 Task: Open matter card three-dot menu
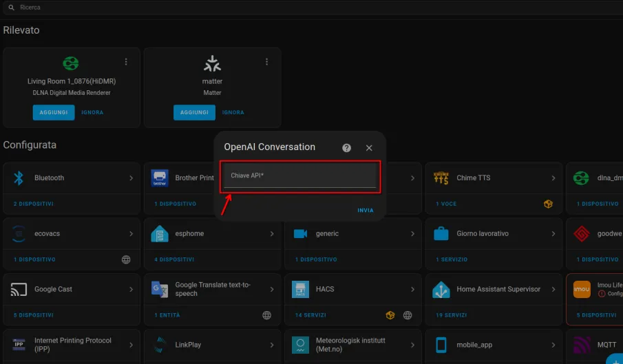pyautogui.click(x=266, y=62)
